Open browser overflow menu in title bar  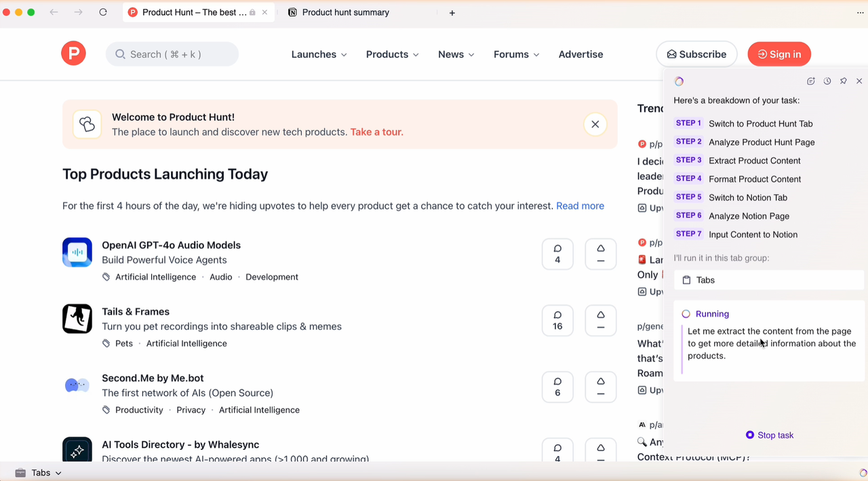click(861, 12)
